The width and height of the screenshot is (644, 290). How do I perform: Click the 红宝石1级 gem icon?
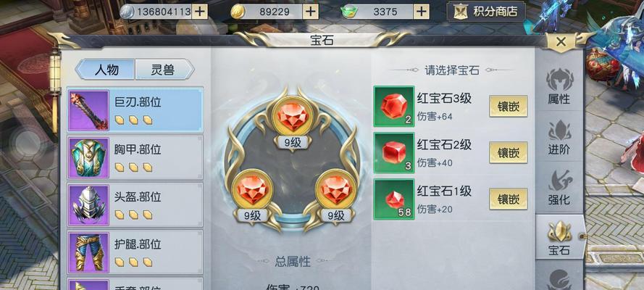tap(393, 199)
